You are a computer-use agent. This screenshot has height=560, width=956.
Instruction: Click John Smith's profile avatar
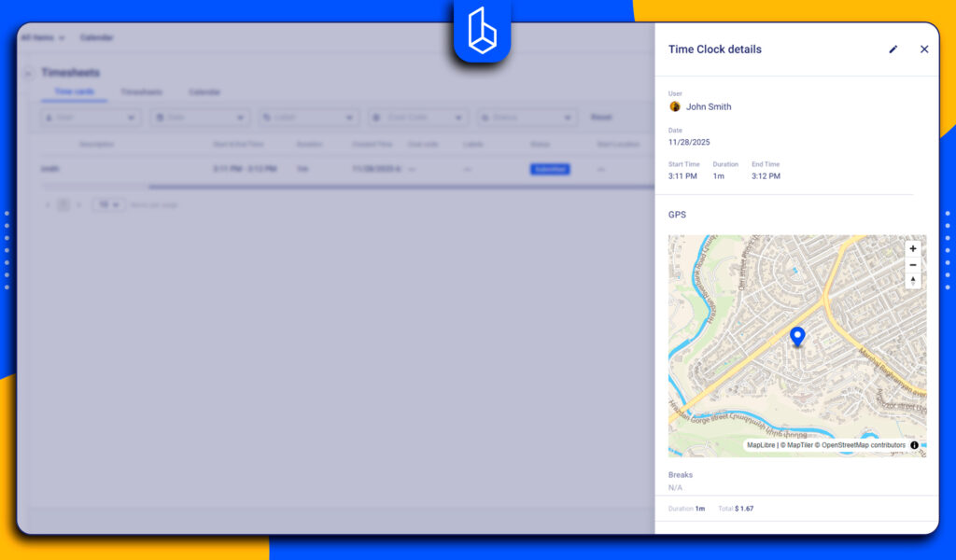tap(674, 106)
